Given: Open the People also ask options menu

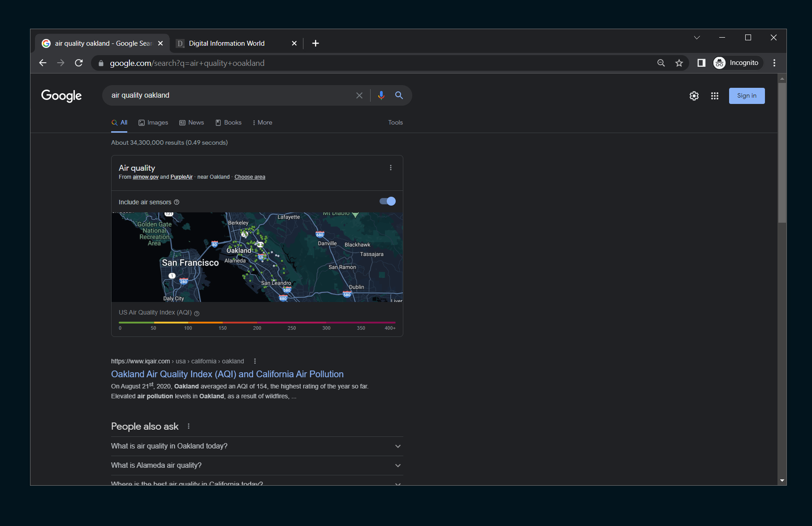Looking at the screenshot, I should pyautogui.click(x=189, y=427).
